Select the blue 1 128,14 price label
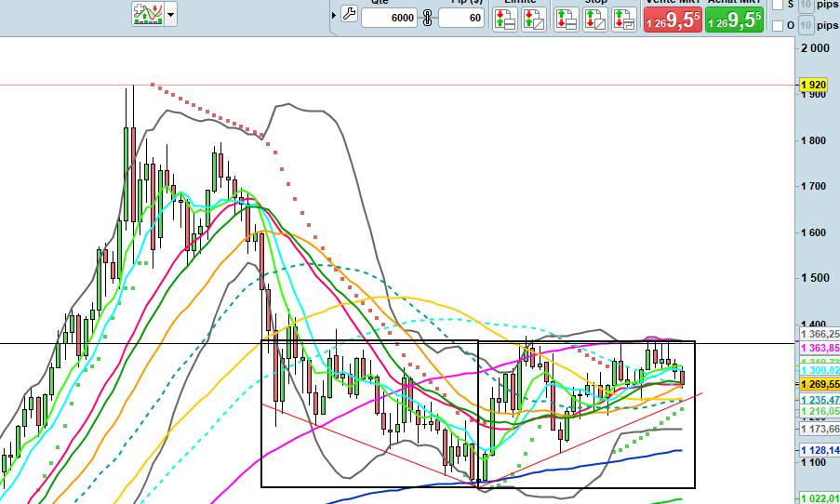The image size is (840, 504). [820, 450]
